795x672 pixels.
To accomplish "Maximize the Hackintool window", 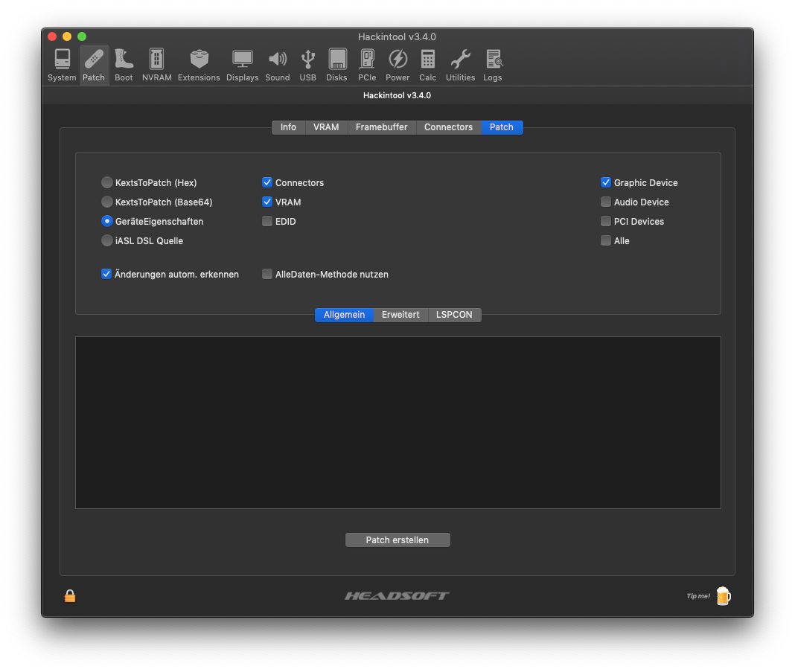I will [82, 36].
